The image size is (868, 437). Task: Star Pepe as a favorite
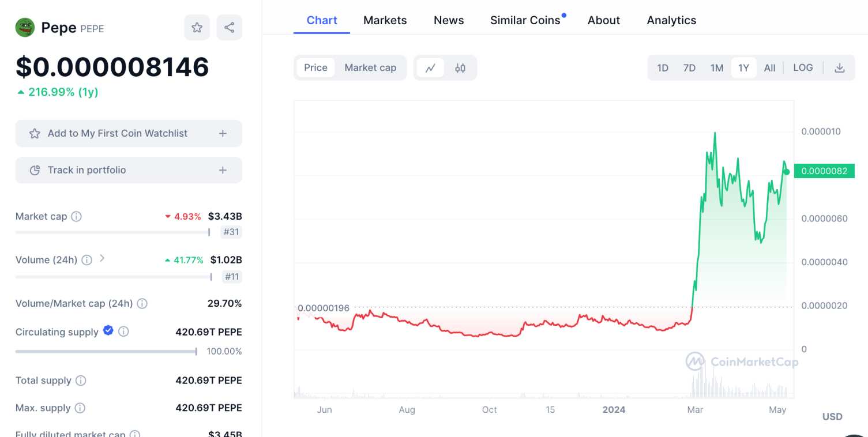(x=197, y=27)
